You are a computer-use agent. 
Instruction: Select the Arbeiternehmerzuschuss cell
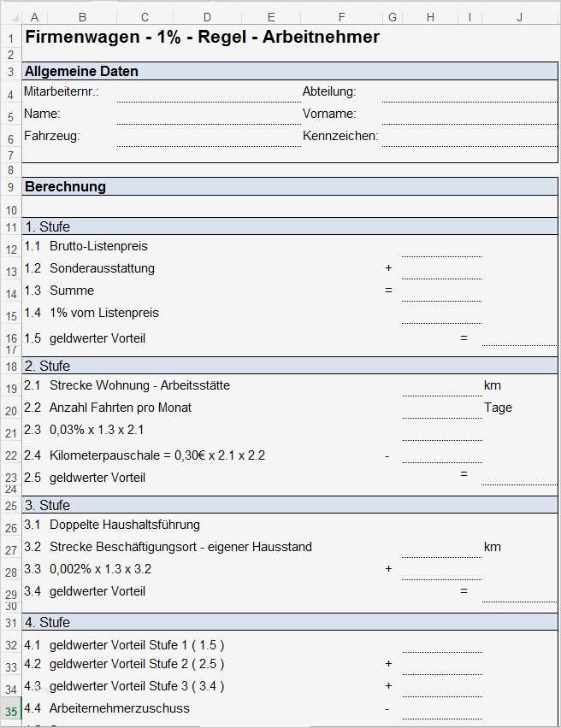coord(120,708)
